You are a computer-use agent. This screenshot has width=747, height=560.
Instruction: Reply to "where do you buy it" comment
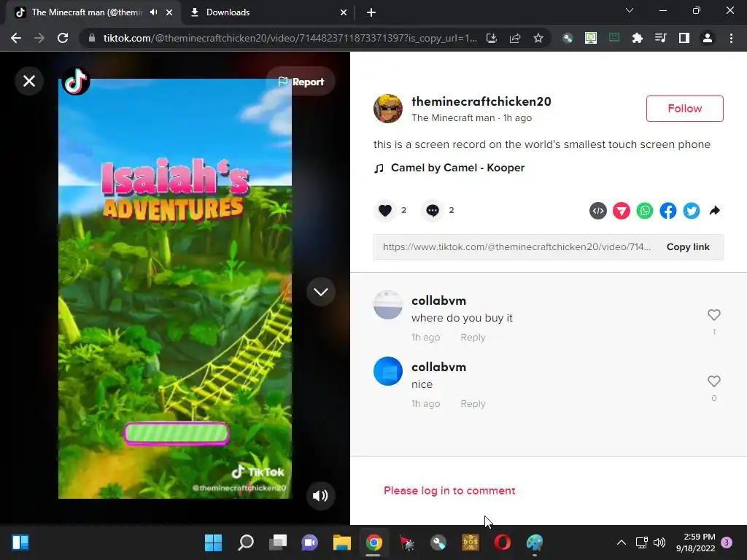click(473, 337)
